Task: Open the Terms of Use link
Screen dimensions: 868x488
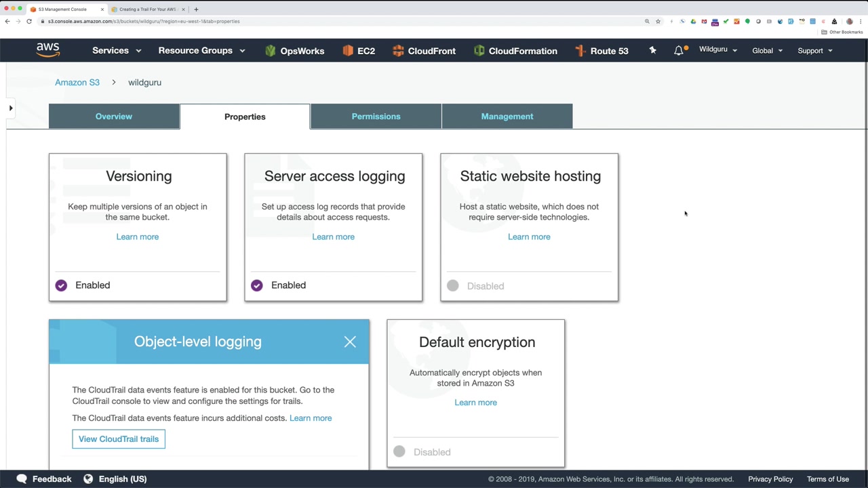Action: [x=828, y=479]
